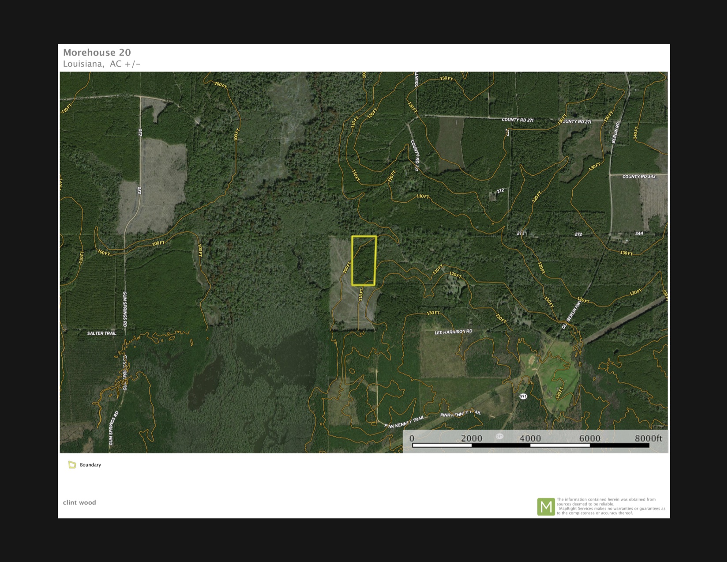Viewport: 728px width, 563px height.
Task: Click the 4000 mark on scale bar
Action: (530, 438)
